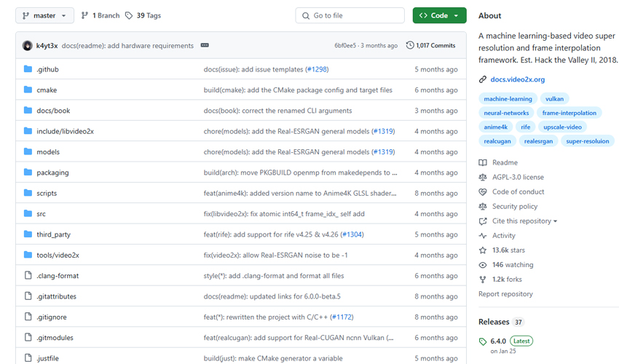Click the commit history clock icon
619x364 pixels.
410,45
